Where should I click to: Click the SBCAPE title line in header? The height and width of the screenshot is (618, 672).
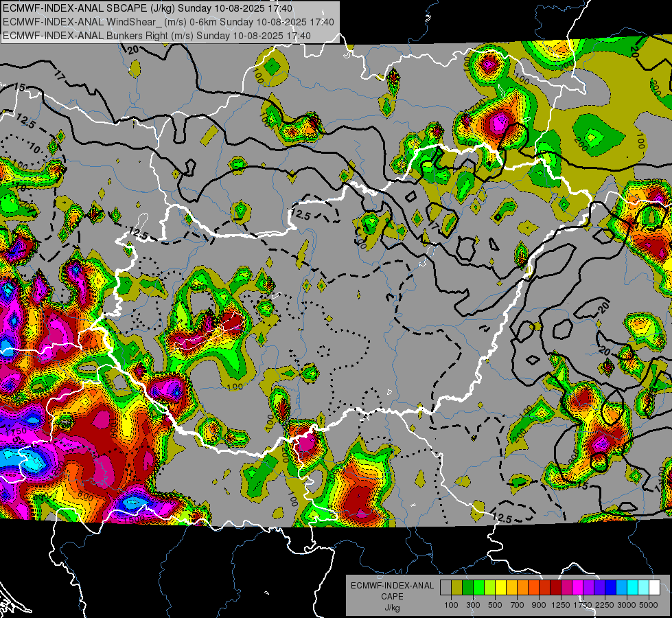tap(148, 8)
